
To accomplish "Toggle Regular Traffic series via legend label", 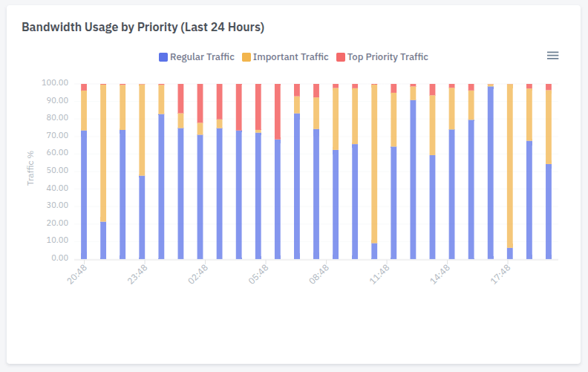I will coord(202,57).
